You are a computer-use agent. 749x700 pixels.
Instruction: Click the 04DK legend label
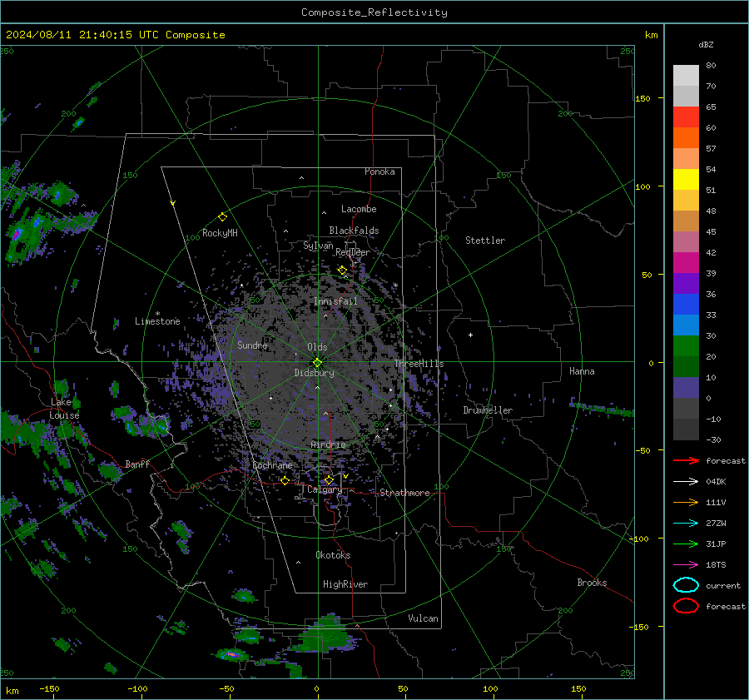[716, 482]
